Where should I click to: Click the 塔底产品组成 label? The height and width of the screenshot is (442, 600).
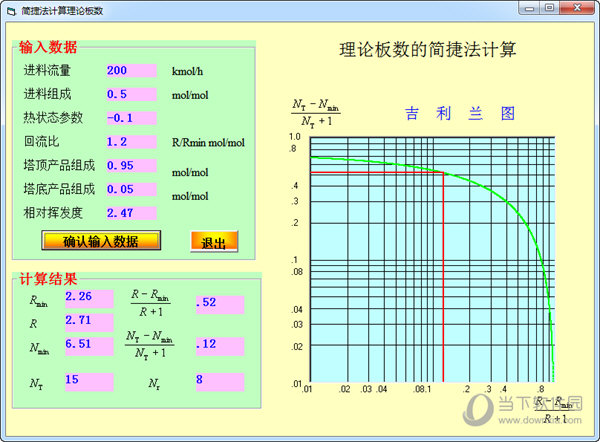[x=59, y=189]
